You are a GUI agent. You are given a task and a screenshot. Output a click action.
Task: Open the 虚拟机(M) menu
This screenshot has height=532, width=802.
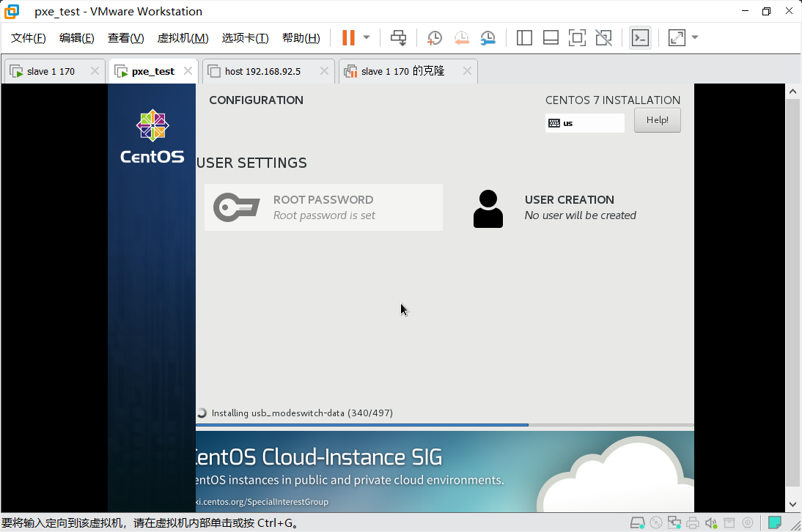click(183, 38)
